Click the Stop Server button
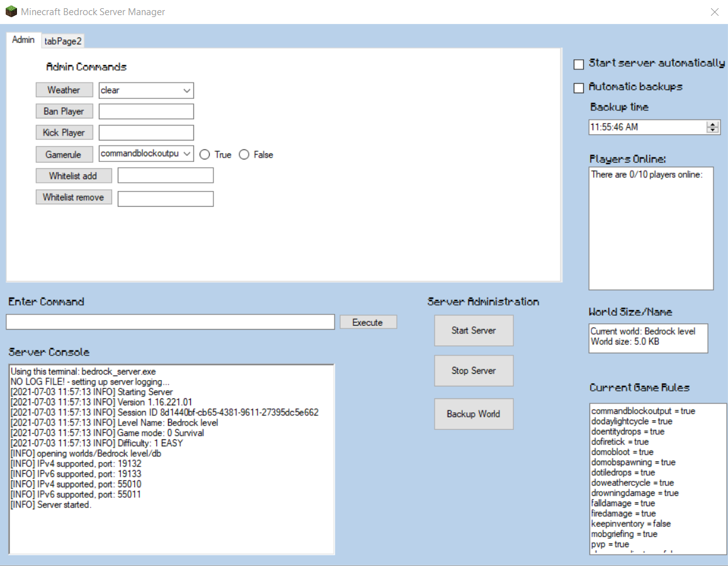Screen dimensions: 728x566 474,371
